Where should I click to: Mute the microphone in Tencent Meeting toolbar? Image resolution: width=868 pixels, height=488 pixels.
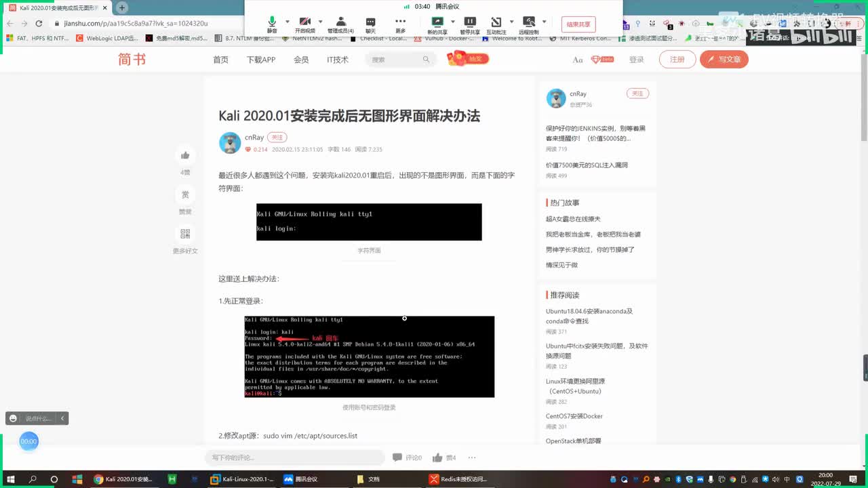click(x=272, y=24)
